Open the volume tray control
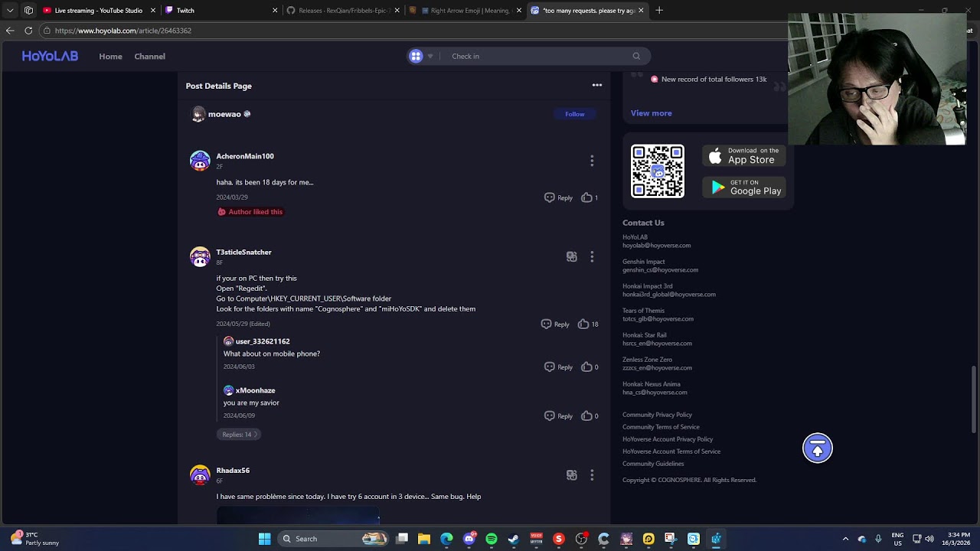The width and height of the screenshot is (980, 551). (x=929, y=539)
